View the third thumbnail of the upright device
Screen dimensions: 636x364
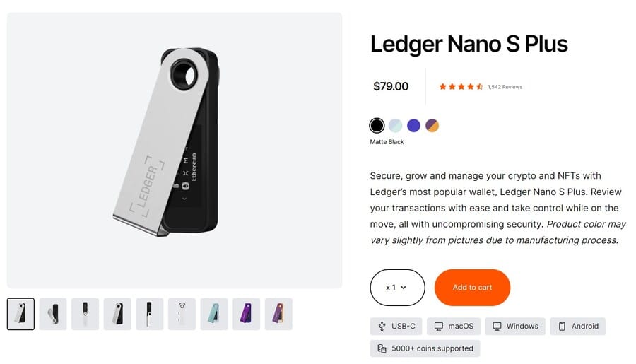[x=86, y=314]
